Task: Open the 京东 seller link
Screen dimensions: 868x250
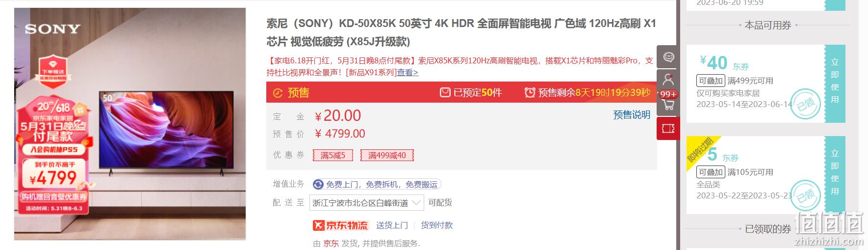Action: click(331, 243)
